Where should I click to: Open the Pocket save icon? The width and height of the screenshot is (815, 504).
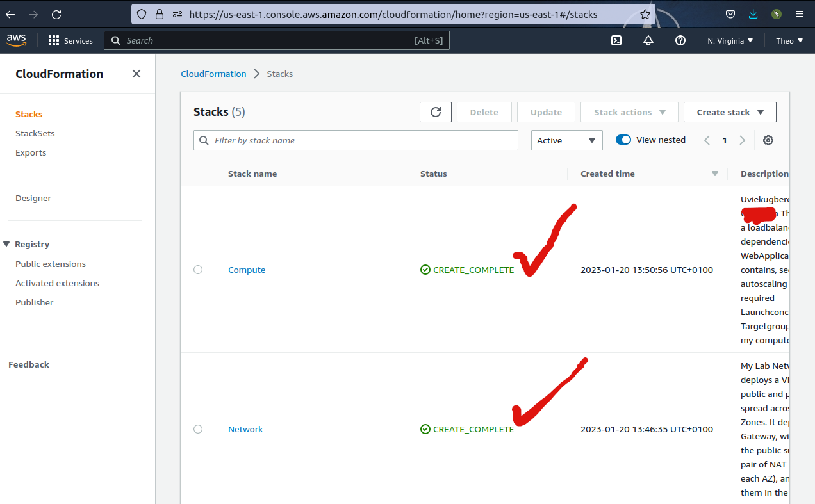coord(730,14)
